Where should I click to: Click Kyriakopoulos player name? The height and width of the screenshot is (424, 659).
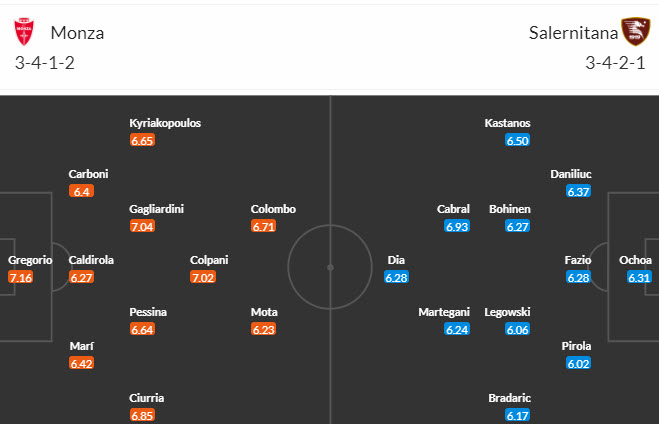(165, 123)
